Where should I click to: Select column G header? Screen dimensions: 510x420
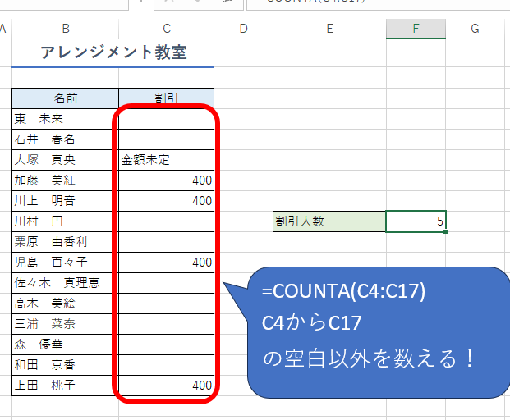click(476, 29)
